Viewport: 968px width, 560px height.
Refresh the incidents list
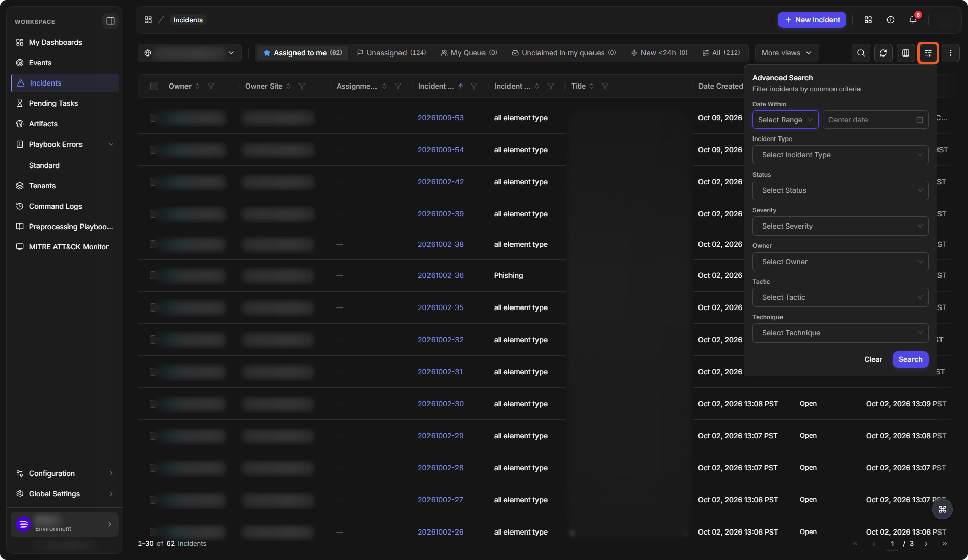click(x=883, y=53)
